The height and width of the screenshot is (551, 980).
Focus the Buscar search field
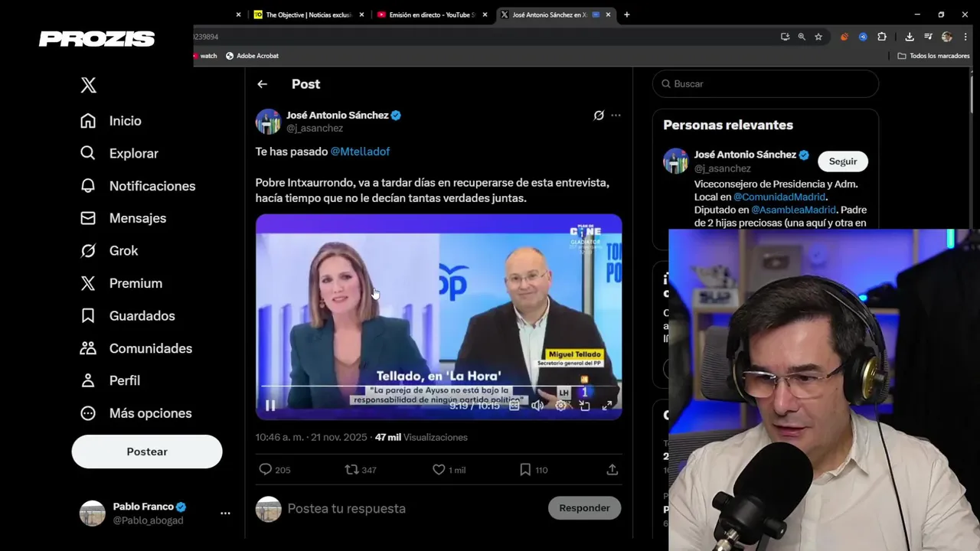766,83
